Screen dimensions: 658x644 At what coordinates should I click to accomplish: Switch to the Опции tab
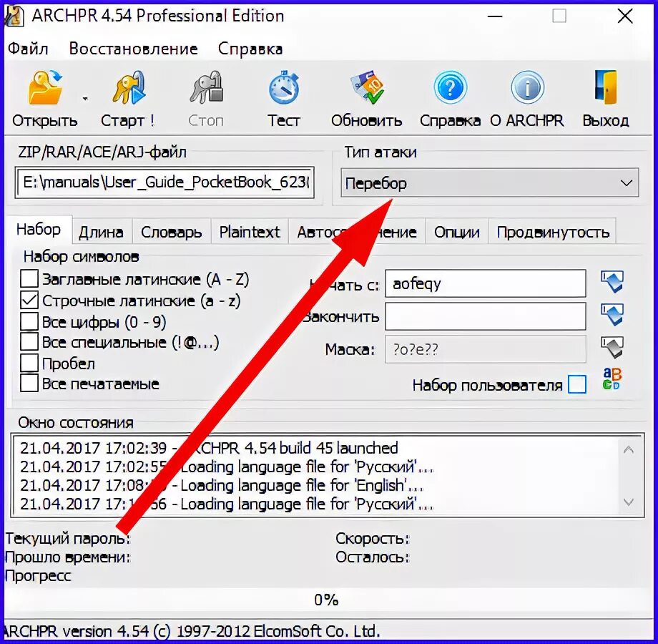click(457, 232)
